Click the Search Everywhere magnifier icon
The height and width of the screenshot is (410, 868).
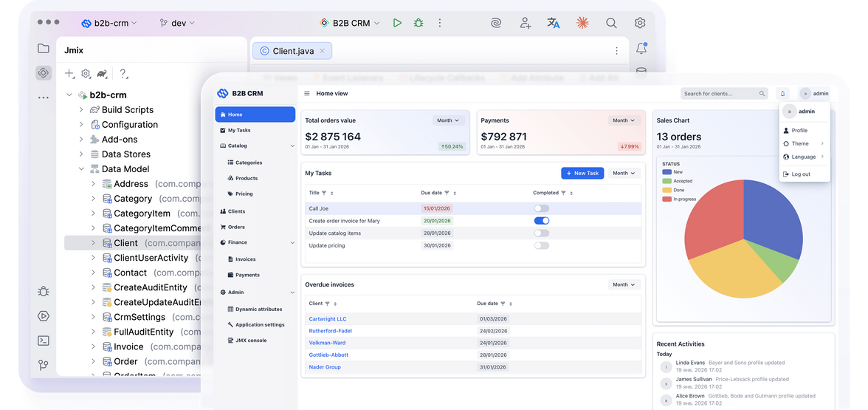coord(611,23)
